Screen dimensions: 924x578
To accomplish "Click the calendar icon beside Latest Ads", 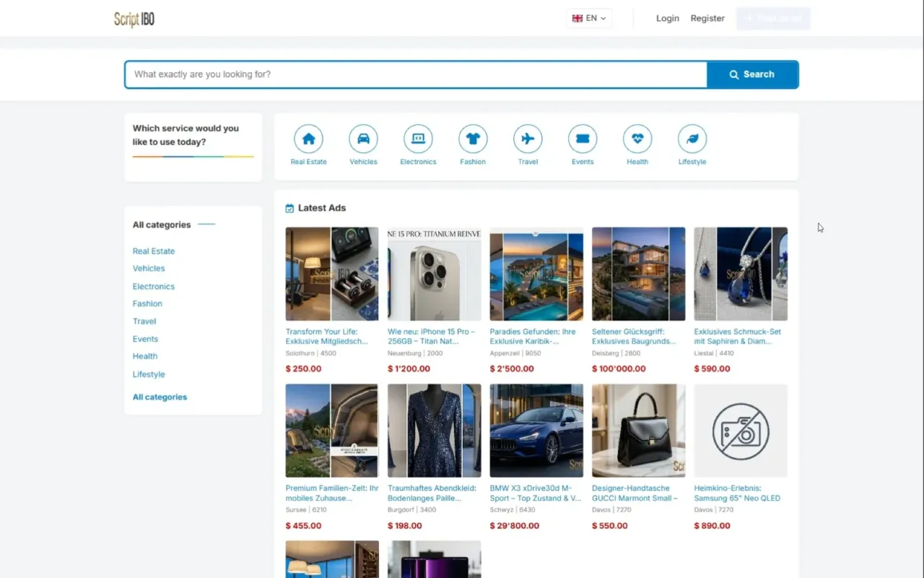I will [289, 208].
